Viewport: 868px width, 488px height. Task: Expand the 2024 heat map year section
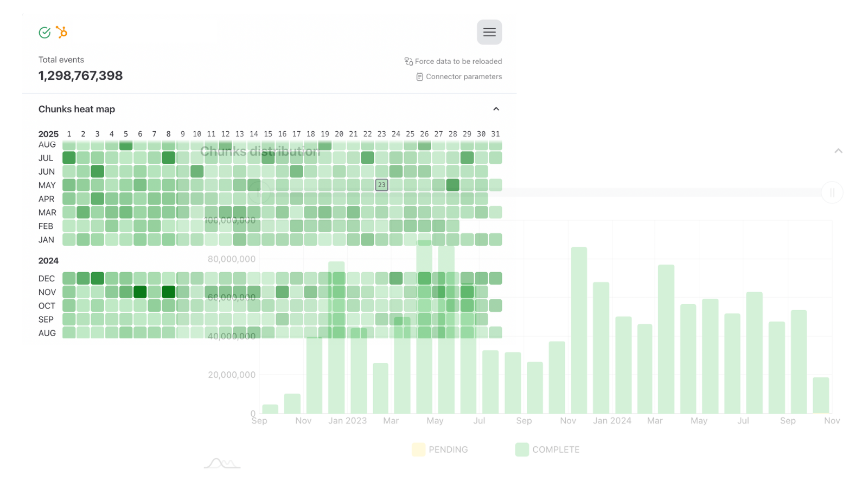[x=48, y=260]
